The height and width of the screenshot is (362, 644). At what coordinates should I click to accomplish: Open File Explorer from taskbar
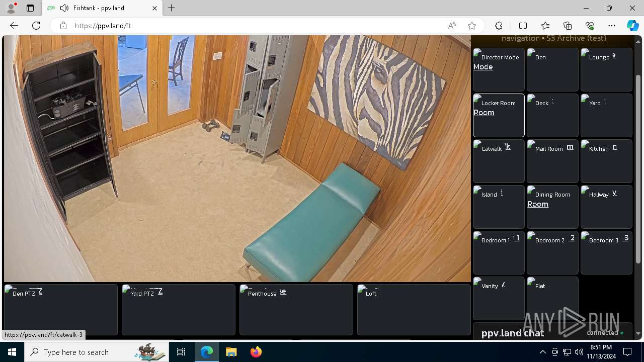click(231, 352)
